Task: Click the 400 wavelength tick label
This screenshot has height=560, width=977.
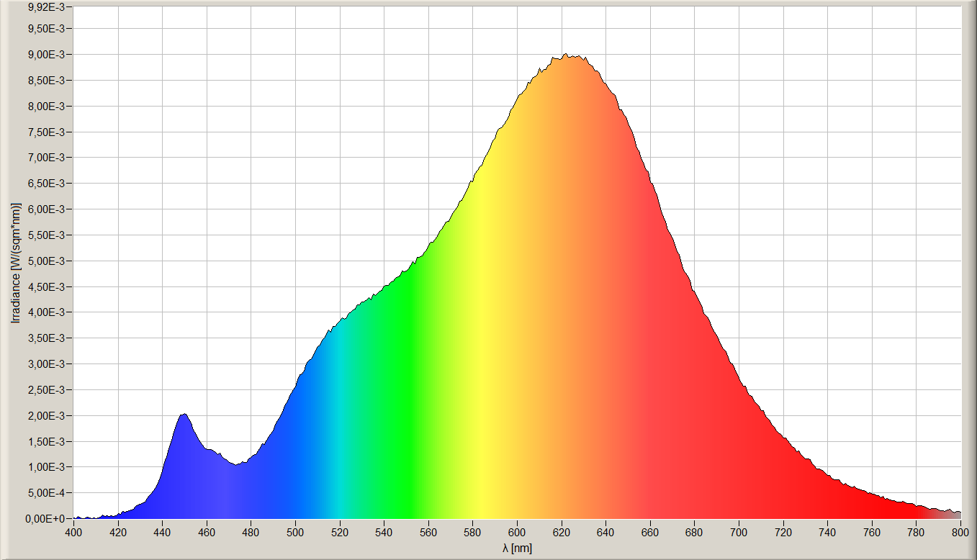Action: (x=73, y=533)
